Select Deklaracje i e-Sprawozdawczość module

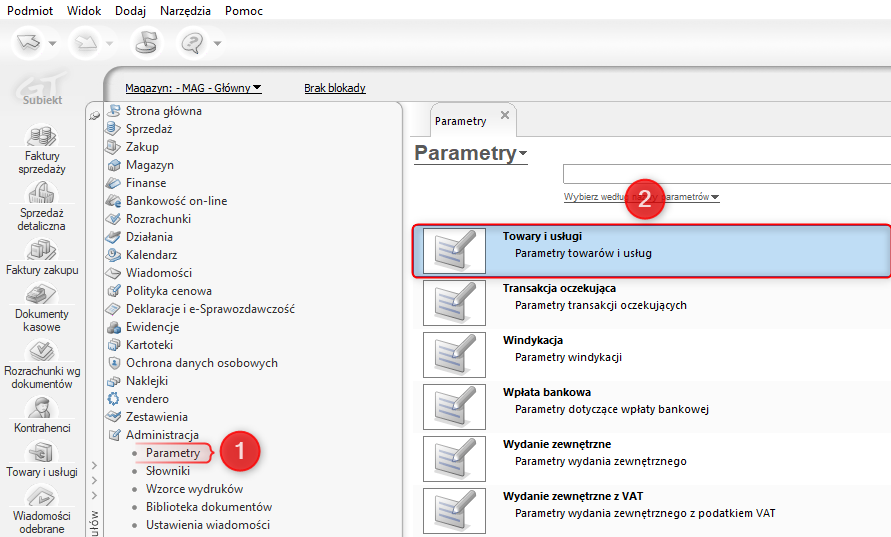click(210, 309)
